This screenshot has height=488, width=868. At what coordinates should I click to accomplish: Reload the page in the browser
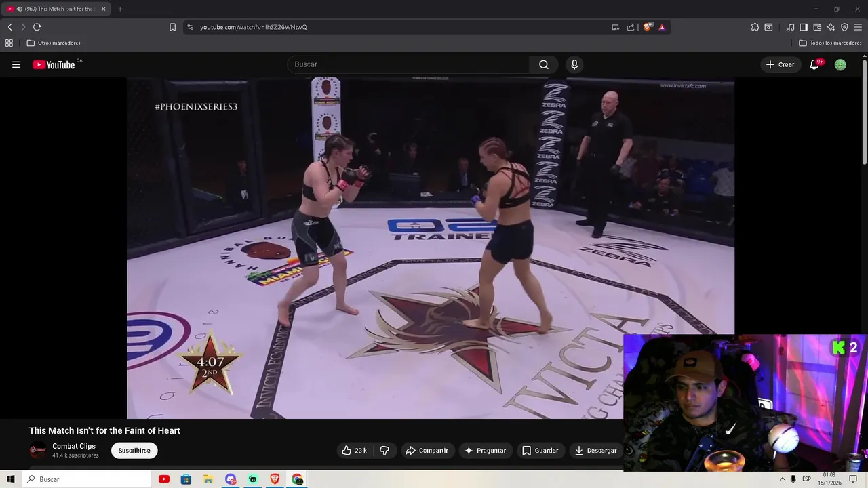point(37,27)
